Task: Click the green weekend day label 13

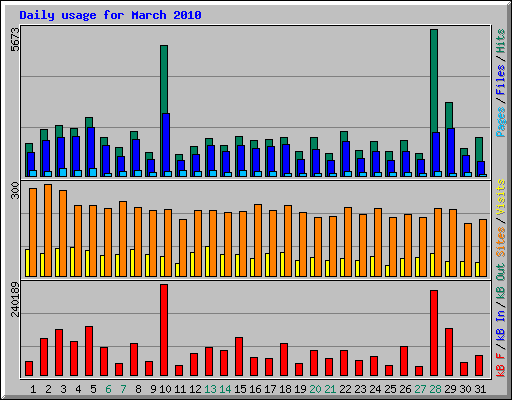Action: [x=210, y=389]
